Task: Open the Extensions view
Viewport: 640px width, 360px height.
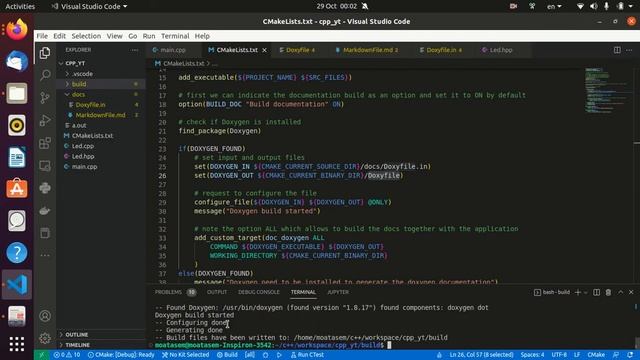Action: pos(45,143)
